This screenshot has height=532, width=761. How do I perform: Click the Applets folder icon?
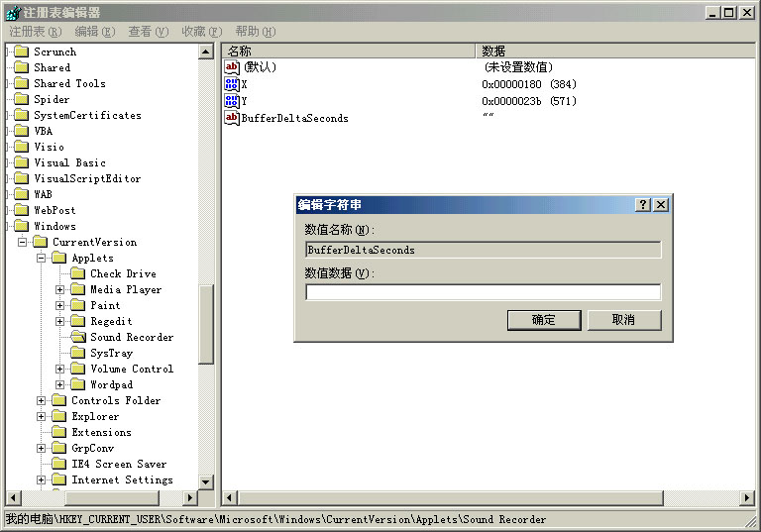tap(59, 258)
